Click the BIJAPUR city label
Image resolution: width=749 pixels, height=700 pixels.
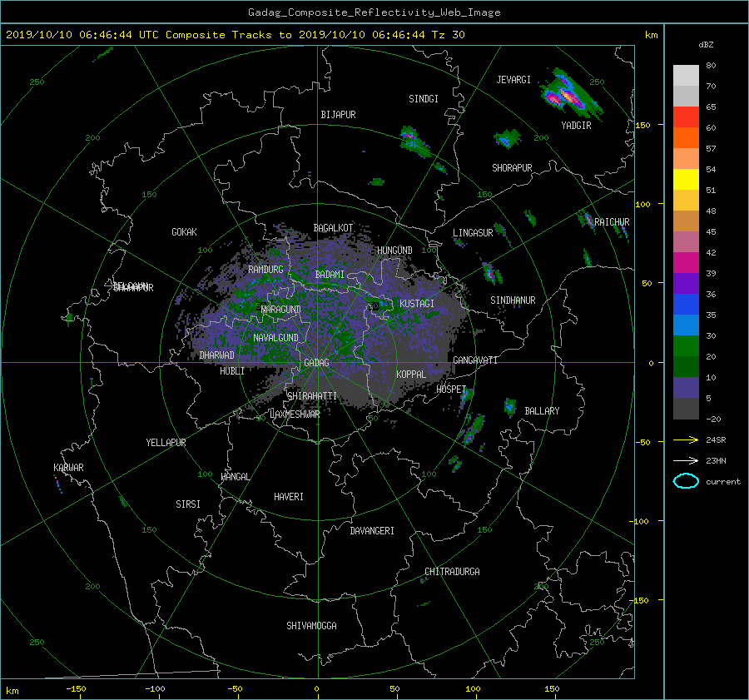(x=338, y=115)
